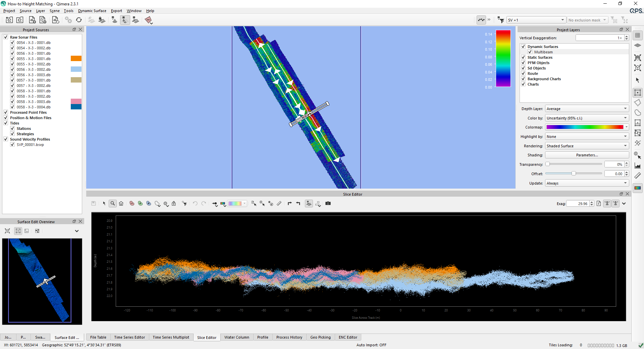
Task: Click the padlock icon in Slice Editor toolbar
Action: coord(174,204)
